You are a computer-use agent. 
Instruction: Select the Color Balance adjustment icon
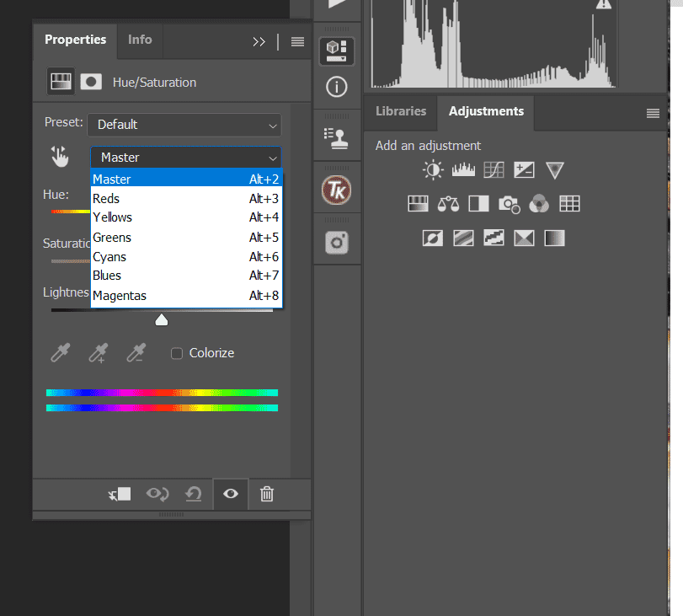448,203
